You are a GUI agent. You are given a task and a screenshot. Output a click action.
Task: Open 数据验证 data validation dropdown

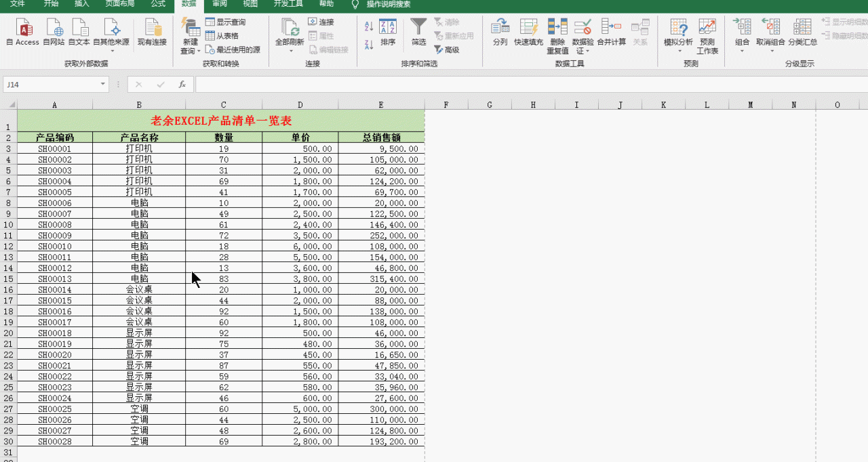pos(583,37)
